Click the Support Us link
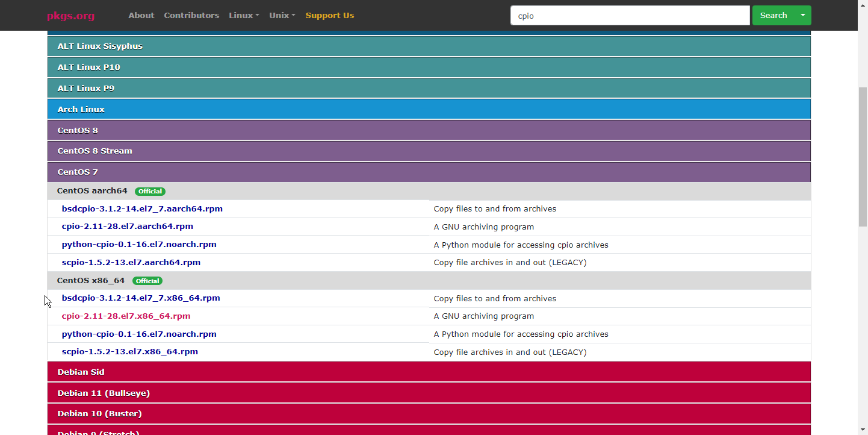This screenshot has width=868, height=435. [329, 16]
